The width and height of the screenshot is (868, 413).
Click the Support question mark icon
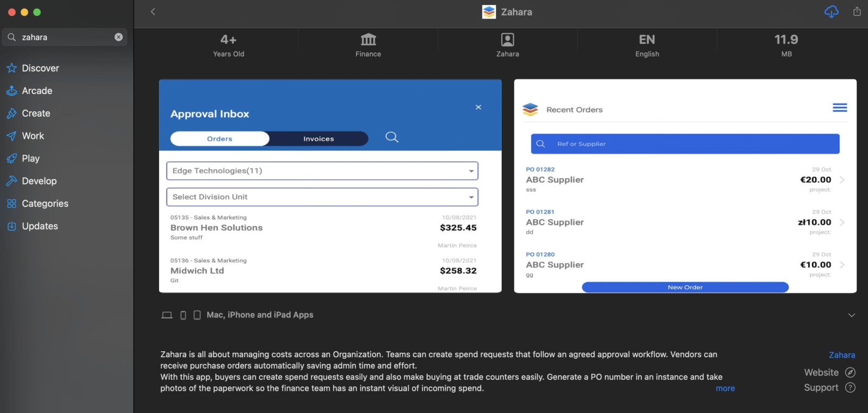[x=851, y=387]
